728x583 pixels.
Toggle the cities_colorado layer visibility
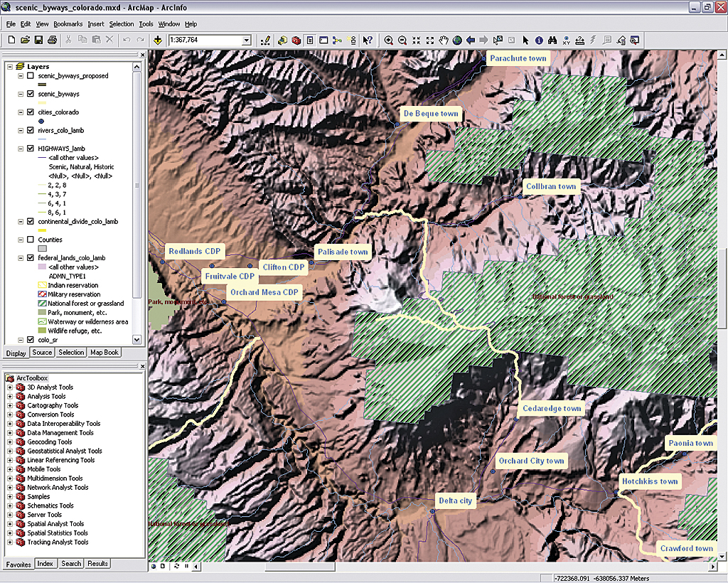31,112
